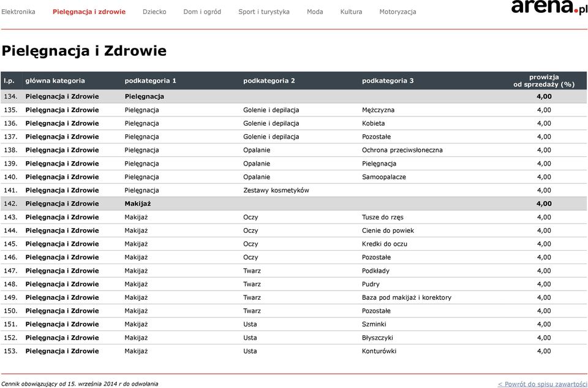Screen dimensions: 588x388
Task: Select the Konturówki cell
Action: point(379,351)
